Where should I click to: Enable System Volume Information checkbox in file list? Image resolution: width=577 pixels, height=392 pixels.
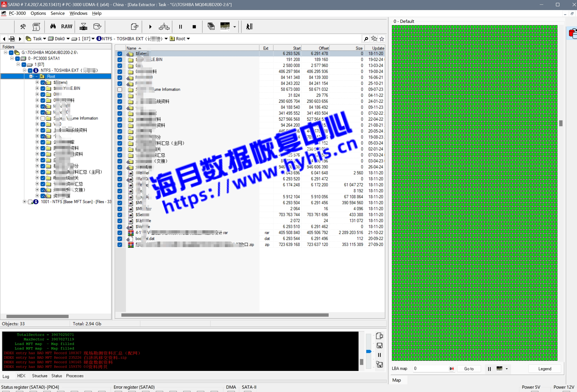(120, 90)
